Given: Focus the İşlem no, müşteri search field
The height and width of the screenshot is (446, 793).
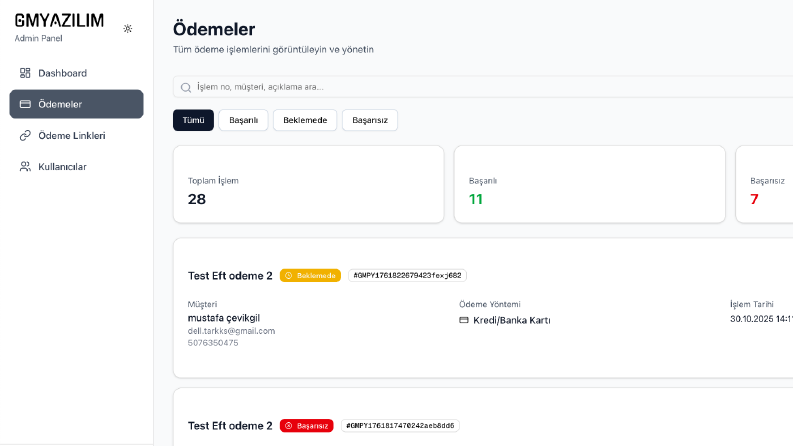Looking at the screenshot, I should click(x=483, y=87).
